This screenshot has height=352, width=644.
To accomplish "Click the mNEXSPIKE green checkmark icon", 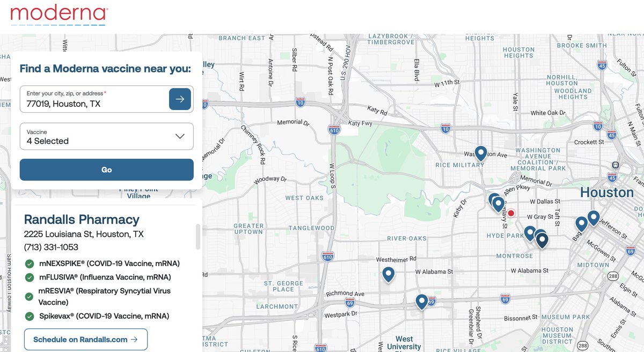I will tap(30, 263).
